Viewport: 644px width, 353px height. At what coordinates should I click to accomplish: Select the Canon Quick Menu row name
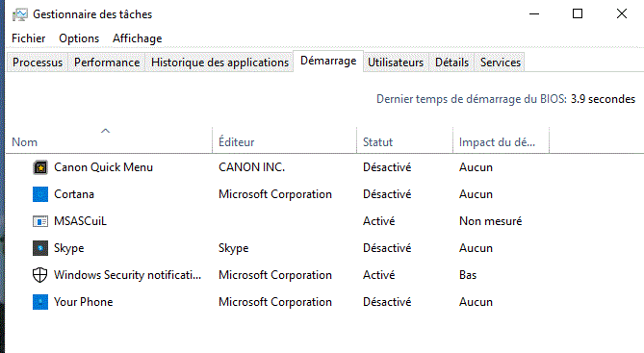coord(104,167)
